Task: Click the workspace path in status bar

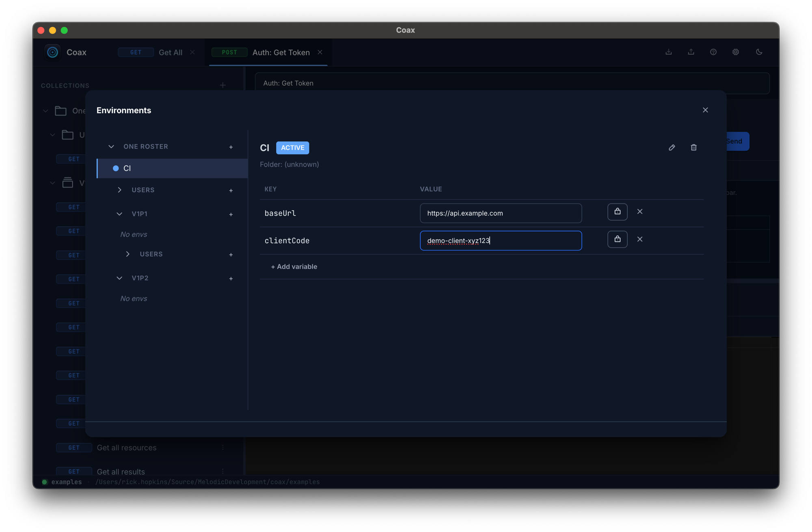Action: pyautogui.click(x=207, y=482)
